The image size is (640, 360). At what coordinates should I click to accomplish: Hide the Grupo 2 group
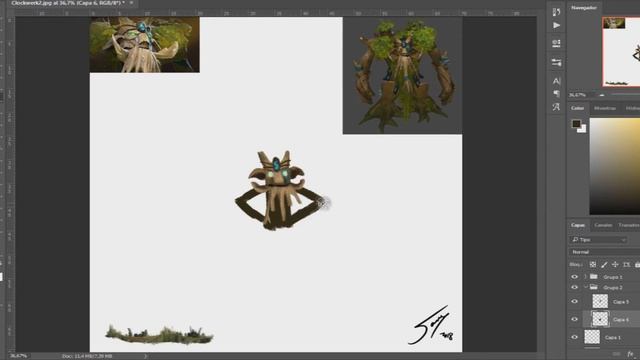click(575, 287)
